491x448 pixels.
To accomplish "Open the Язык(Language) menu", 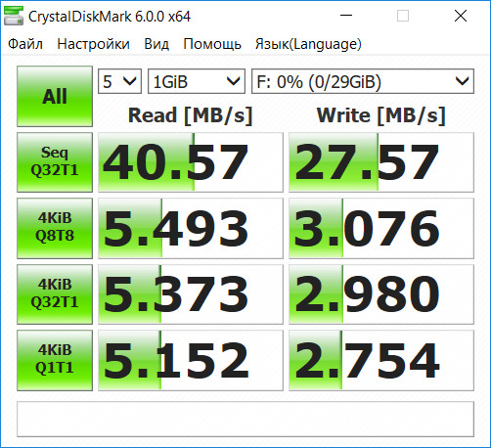I will [x=308, y=44].
